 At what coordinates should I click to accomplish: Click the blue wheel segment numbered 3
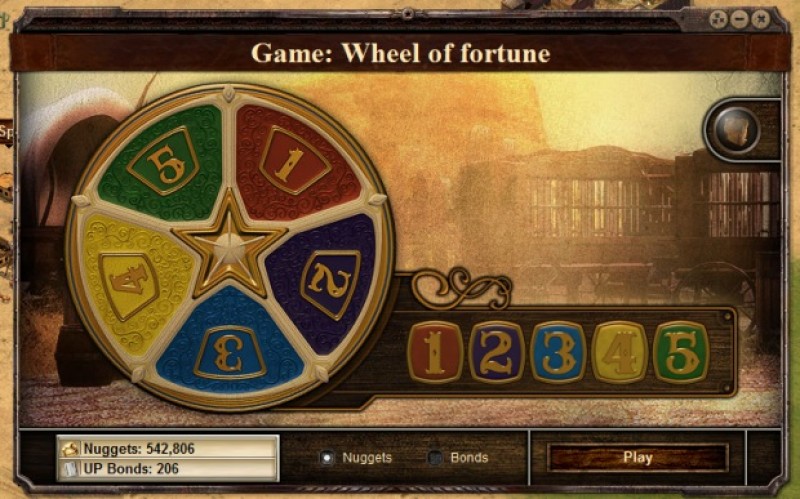pos(230,352)
